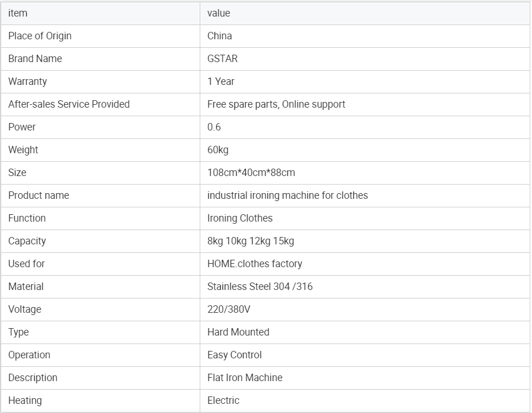Click the 'Electric' heating value
532x413 pixels.
[223, 400]
